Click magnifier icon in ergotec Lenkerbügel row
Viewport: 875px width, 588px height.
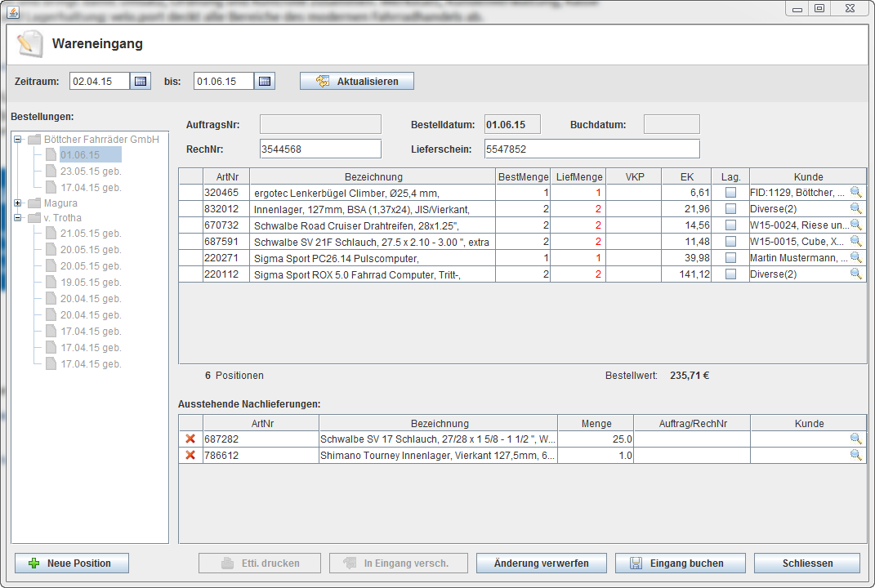[855, 192]
